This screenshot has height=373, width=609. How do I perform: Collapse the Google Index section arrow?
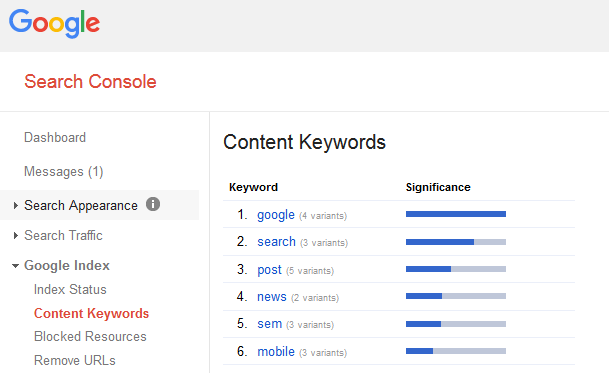16,266
